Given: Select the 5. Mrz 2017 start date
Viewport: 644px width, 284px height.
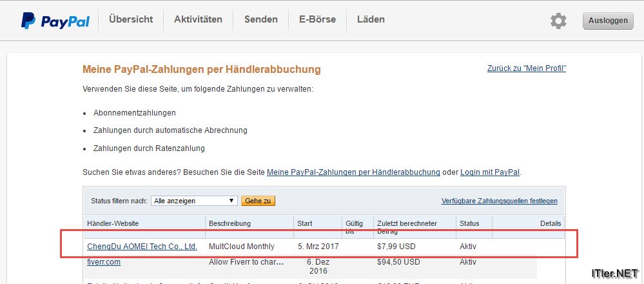Looking at the screenshot, I should (x=318, y=247).
